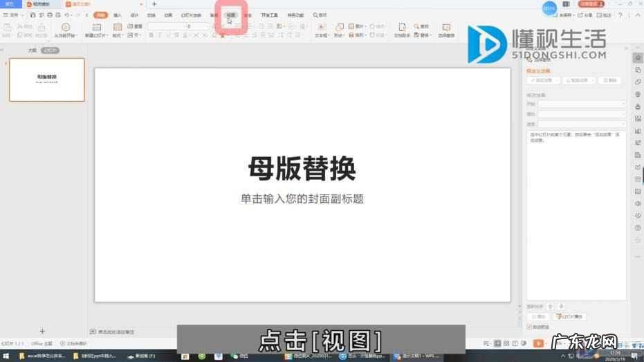Open the 文件 file menu dropdown
Image resolution: width=644 pixels, height=362 pixels.
point(14,15)
